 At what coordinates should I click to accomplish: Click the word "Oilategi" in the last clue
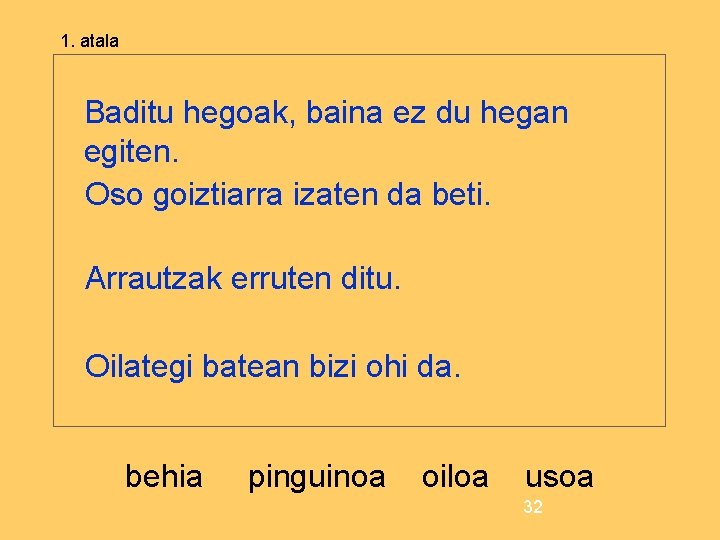[x=139, y=367]
